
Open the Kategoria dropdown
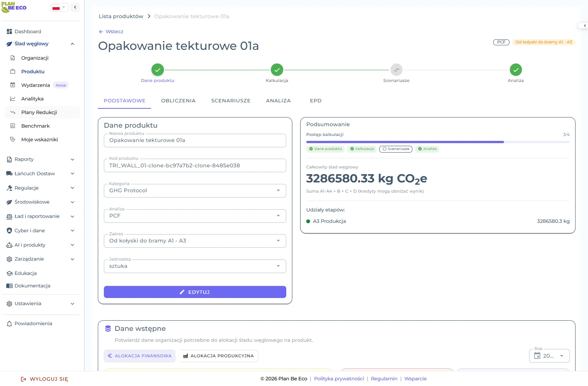click(194, 191)
